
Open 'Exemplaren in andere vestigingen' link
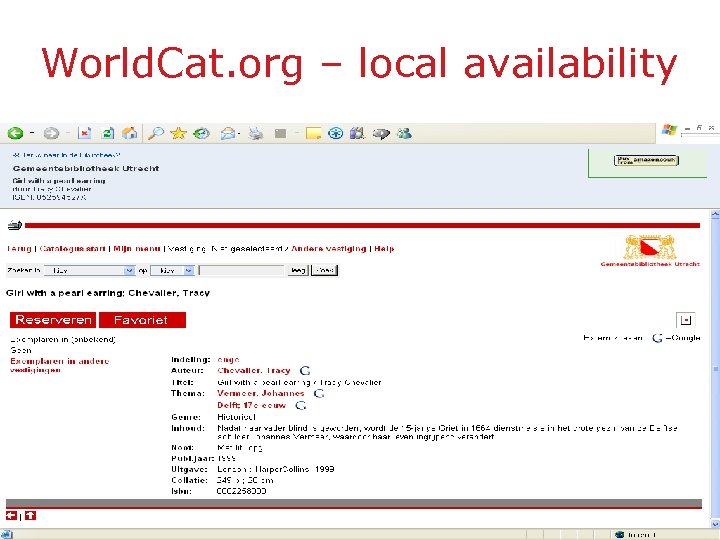60,366
